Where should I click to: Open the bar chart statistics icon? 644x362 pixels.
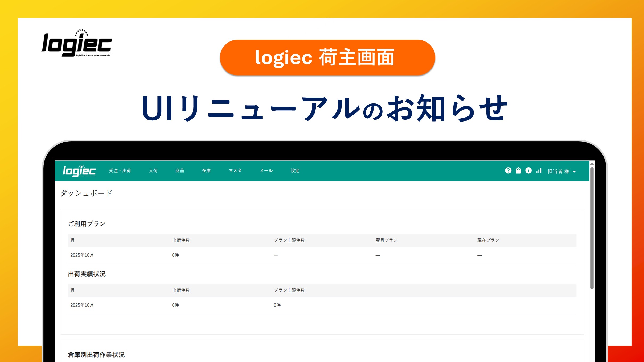(539, 170)
